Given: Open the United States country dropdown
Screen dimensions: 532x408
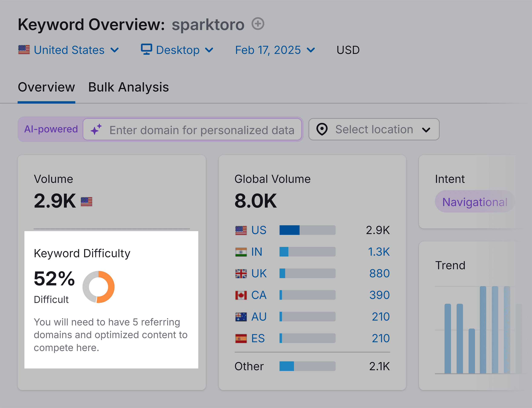Looking at the screenshot, I should tap(69, 50).
